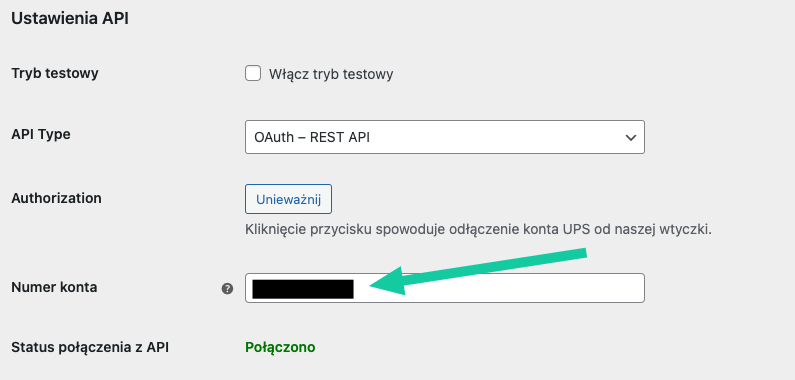Enable the Włącz tryb testowy checkbox

click(253, 74)
